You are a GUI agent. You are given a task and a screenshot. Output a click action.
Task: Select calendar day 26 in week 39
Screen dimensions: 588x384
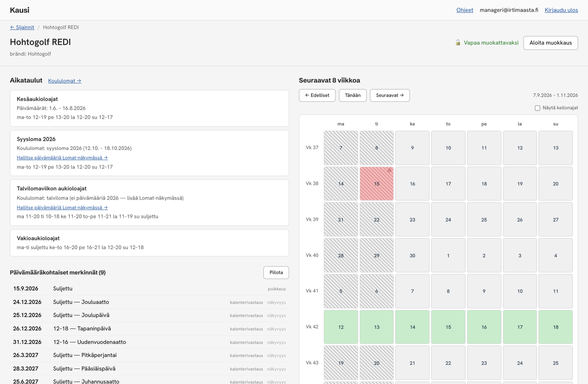520,220
